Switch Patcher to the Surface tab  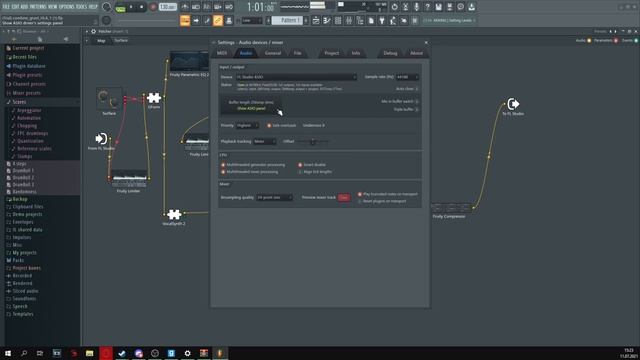click(121, 40)
